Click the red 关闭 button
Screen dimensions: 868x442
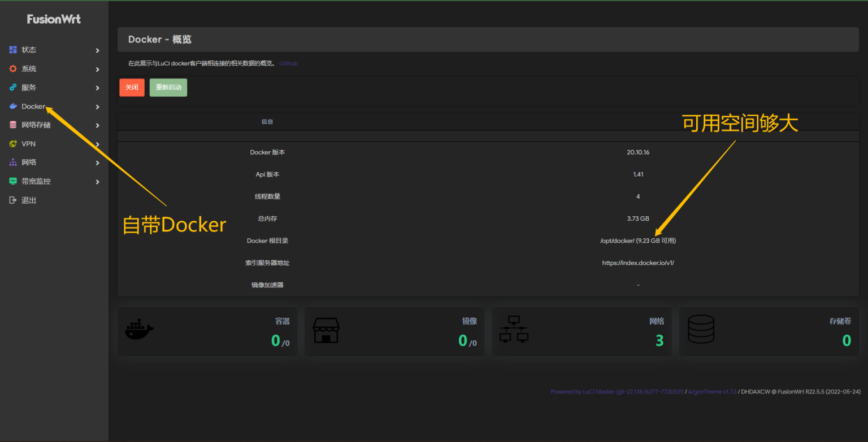pos(132,87)
